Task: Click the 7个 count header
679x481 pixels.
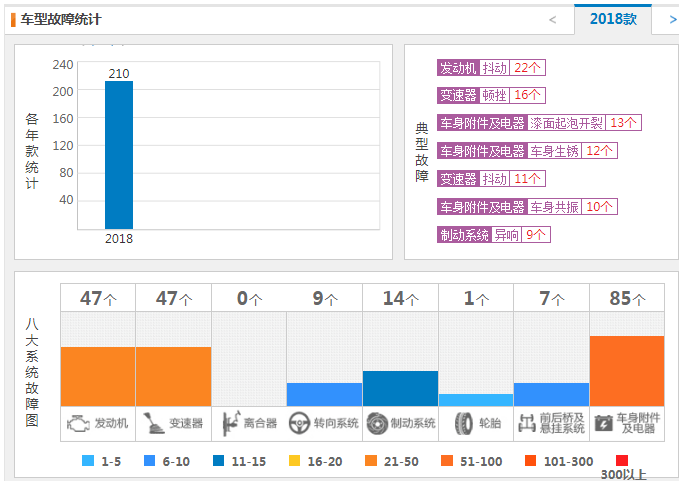Action: [552, 298]
